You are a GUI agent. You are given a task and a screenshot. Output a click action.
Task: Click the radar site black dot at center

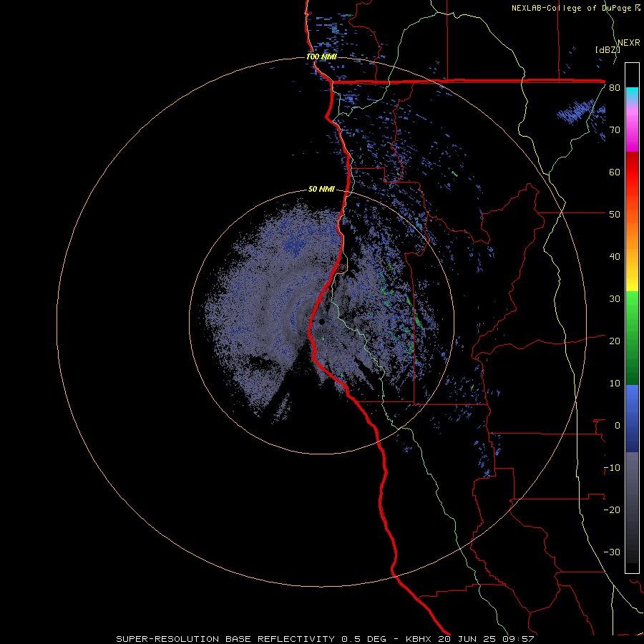322,321
